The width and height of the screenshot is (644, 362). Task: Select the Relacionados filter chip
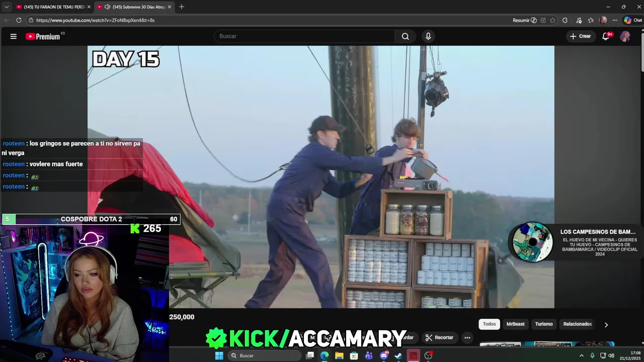coord(578,324)
